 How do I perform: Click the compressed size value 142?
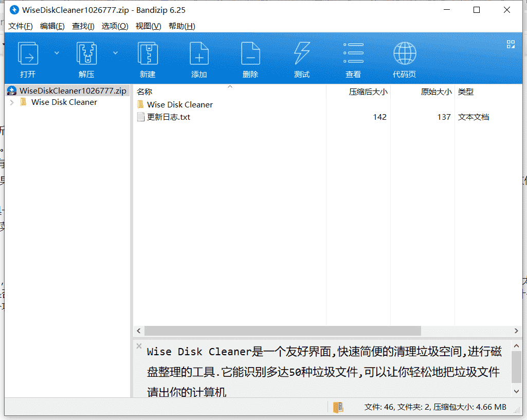click(379, 117)
